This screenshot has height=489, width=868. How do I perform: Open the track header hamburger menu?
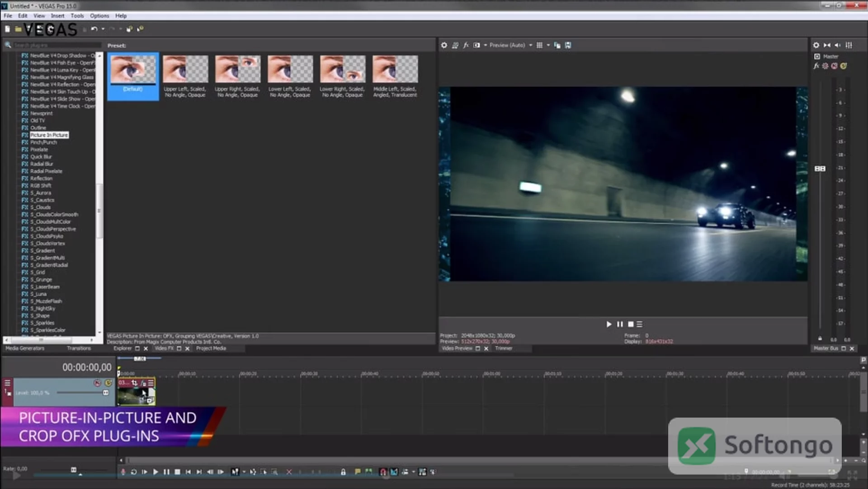point(7,383)
